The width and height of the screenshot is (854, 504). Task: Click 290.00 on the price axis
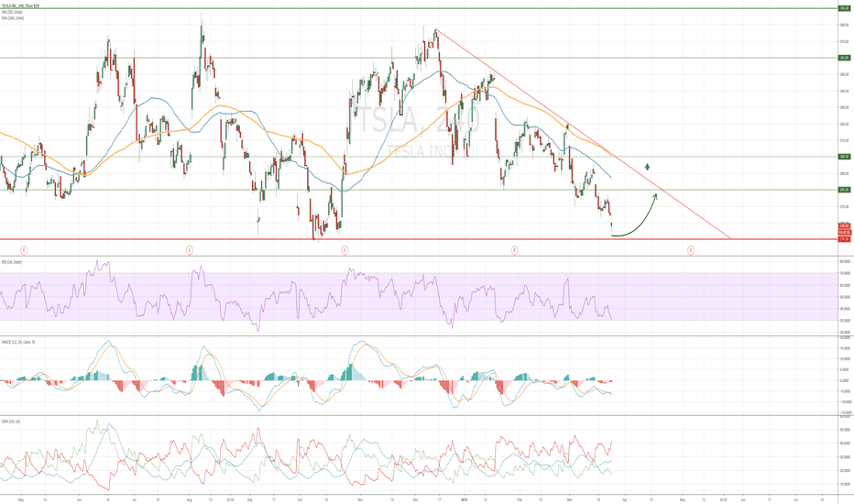(845, 173)
